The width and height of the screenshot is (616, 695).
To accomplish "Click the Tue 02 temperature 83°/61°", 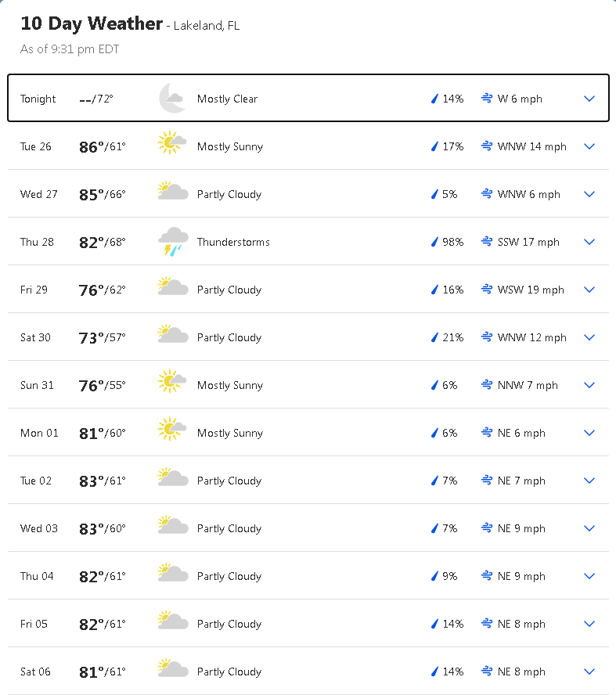I will point(102,481).
